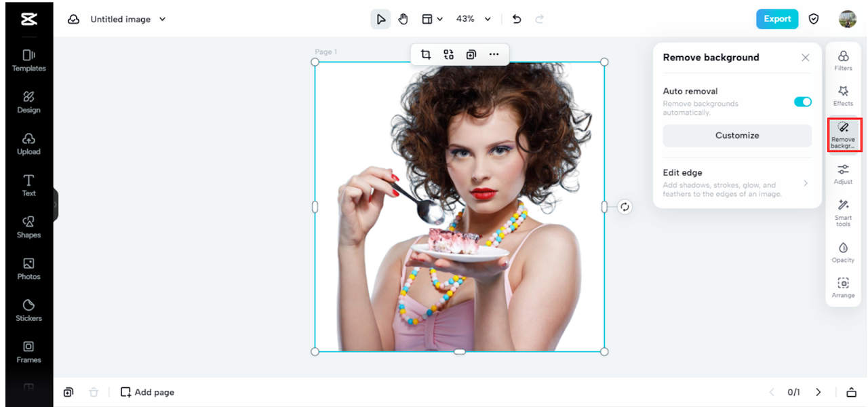This screenshot has width=868, height=407.
Task: Click the page counter 0/1
Action: click(x=793, y=392)
